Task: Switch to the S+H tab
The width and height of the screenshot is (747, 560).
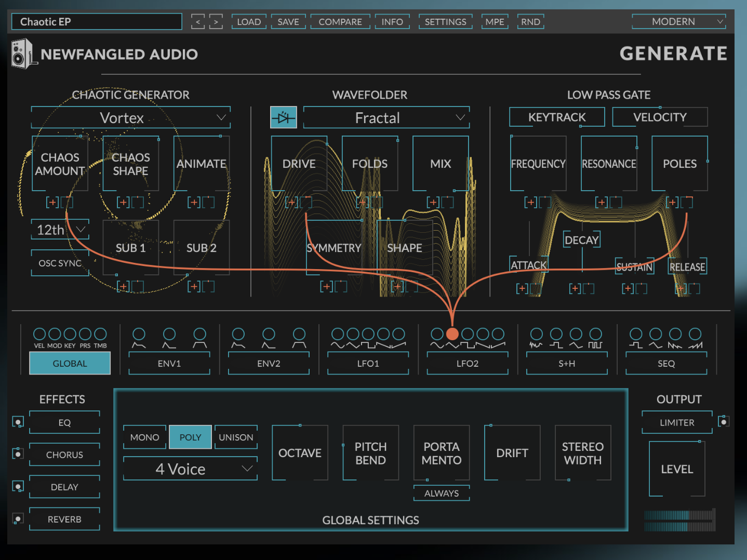Action: click(x=567, y=363)
